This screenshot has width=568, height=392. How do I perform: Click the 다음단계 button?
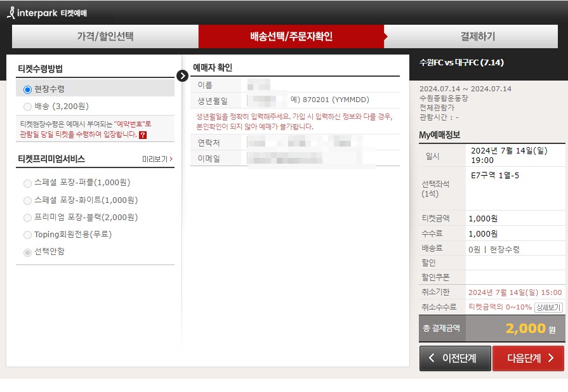tap(528, 358)
